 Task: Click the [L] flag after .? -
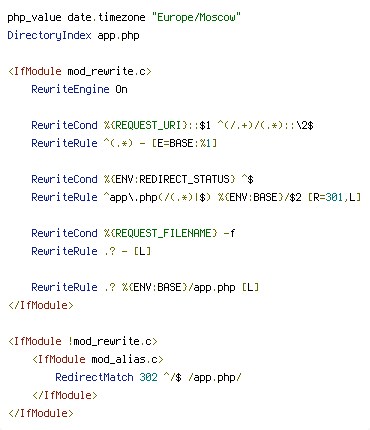pos(142,251)
